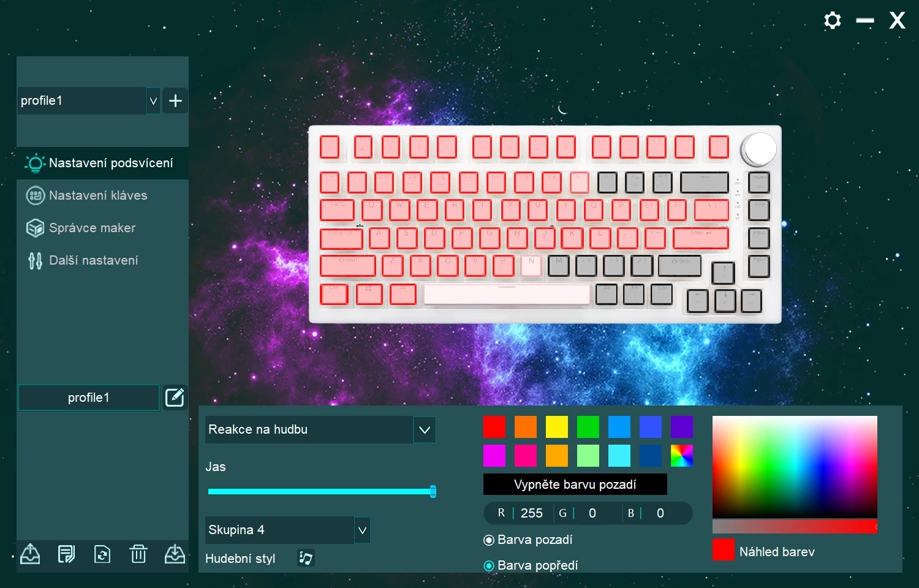Click the R value input field

tap(532, 513)
